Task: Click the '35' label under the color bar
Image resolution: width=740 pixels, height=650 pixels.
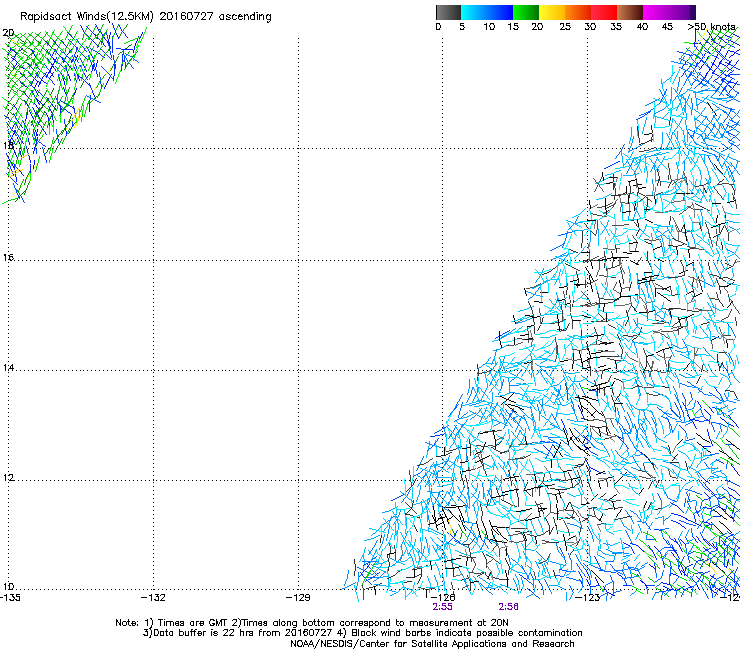Action: point(616,27)
